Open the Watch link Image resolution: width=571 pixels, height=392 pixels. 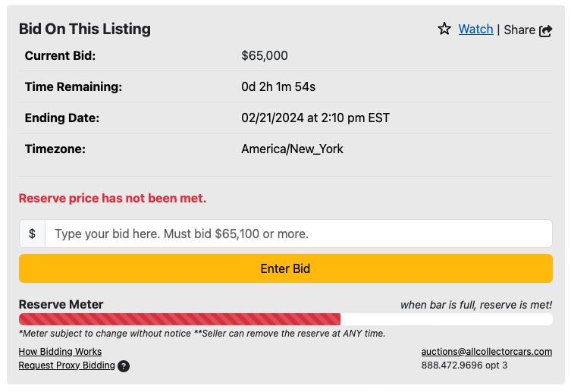[475, 29]
